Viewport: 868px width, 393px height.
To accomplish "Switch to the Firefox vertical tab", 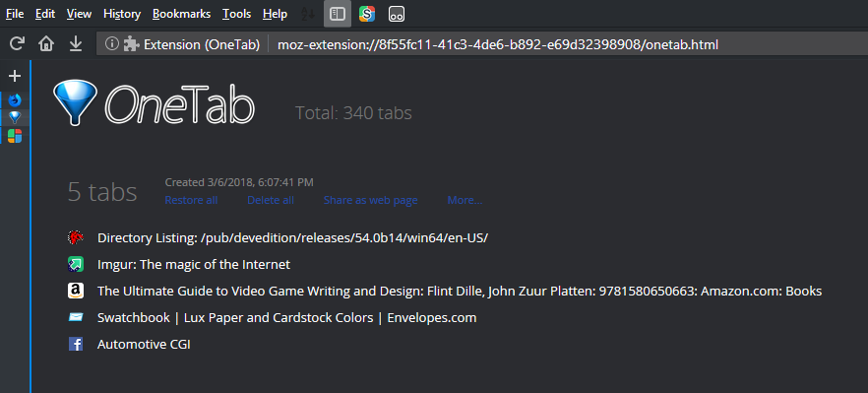I will click(x=15, y=100).
